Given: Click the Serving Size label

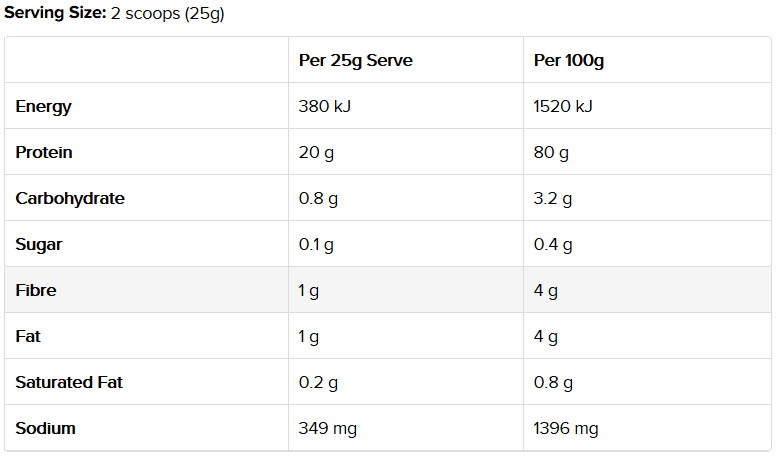Looking at the screenshot, I should (x=55, y=12).
